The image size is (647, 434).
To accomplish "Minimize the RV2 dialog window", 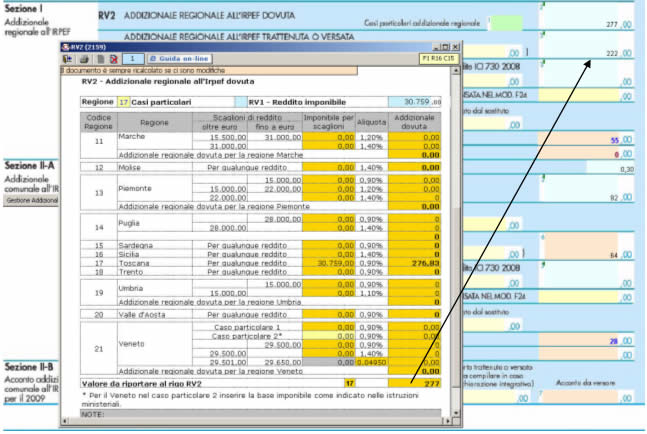I will click(434, 46).
